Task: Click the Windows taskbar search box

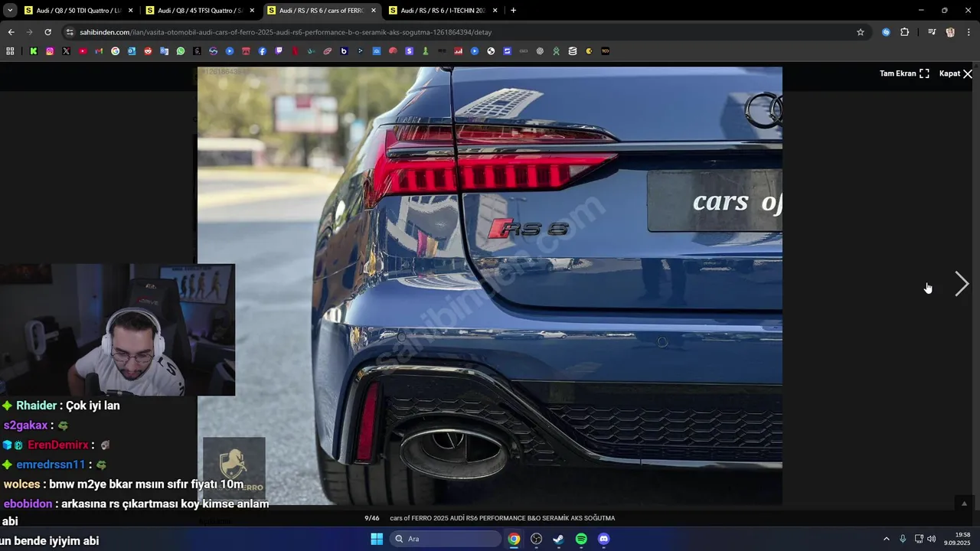Action: pyautogui.click(x=446, y=539)
